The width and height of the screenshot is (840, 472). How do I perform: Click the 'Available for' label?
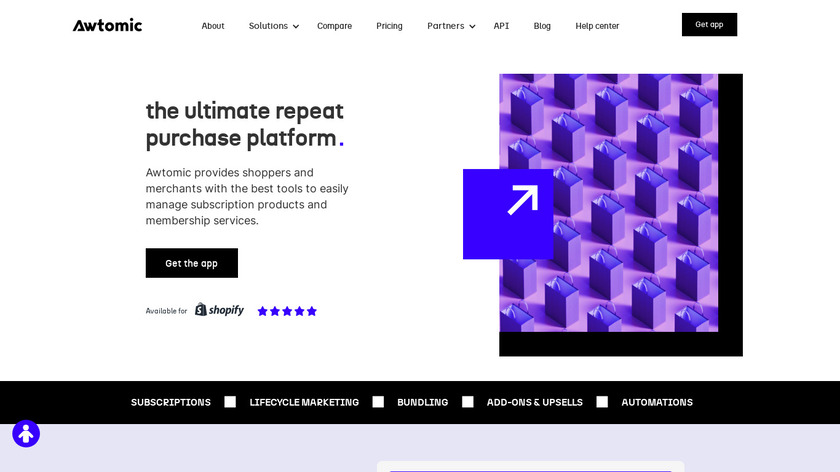pos(166,311)
